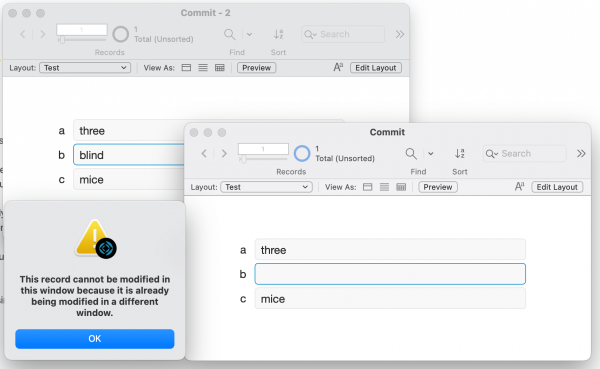Click Edit Layout in Commit - 2 window
This screenshot has height=369, width=600.
click(375, 68)
